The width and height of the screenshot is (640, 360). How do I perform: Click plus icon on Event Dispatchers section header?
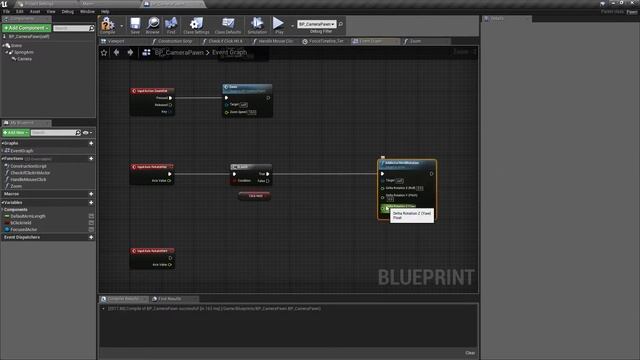coord(91,237)
